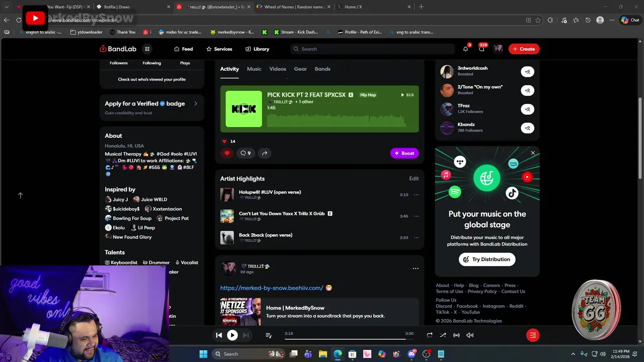Screen dimensions: 644x362
Task: Open the apps grid icon beside BandLab logo
Action: click(x=147, y=49)
